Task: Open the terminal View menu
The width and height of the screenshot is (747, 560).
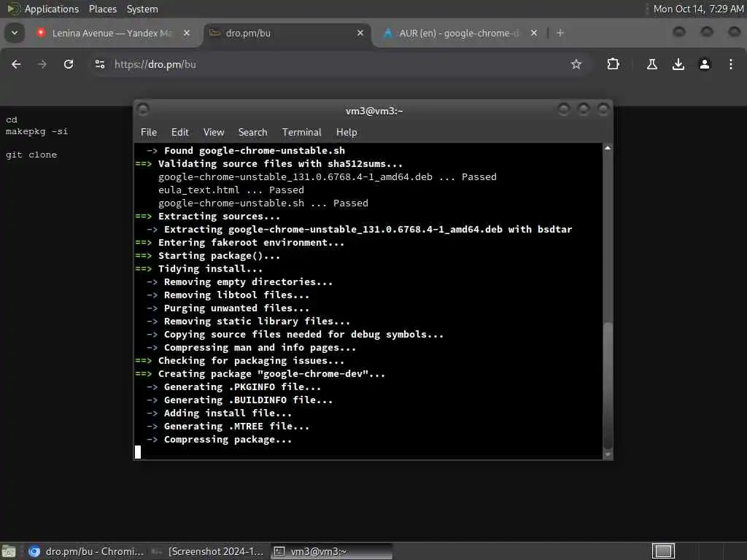Action: [x=214, y=133]
